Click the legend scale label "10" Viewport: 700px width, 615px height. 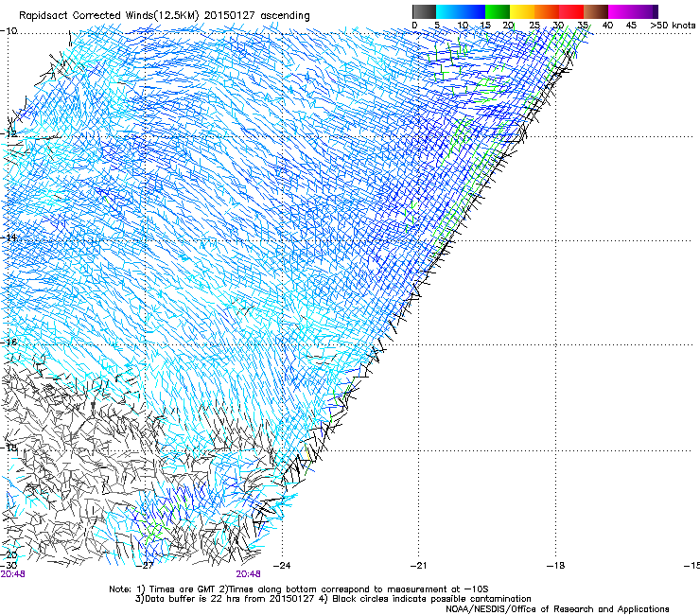point(463,25)
